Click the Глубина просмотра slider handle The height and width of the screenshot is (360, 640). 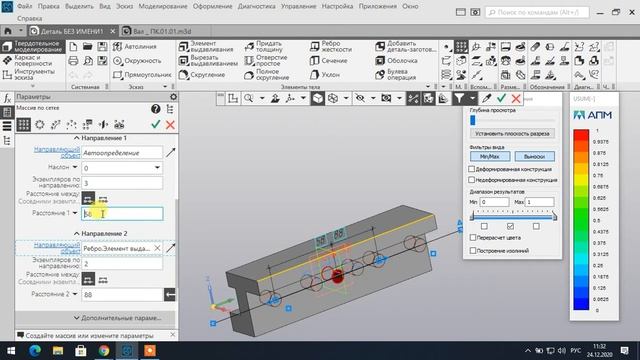tap(473, 120)
